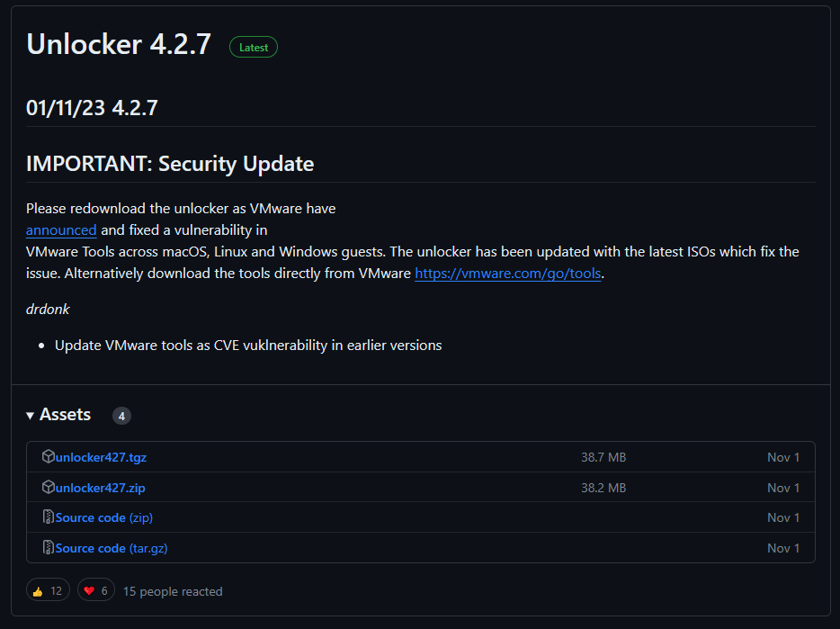Click the Update VMware tools bullet item
The height and width of the screenshot is (629, 840).
(248, 346)
